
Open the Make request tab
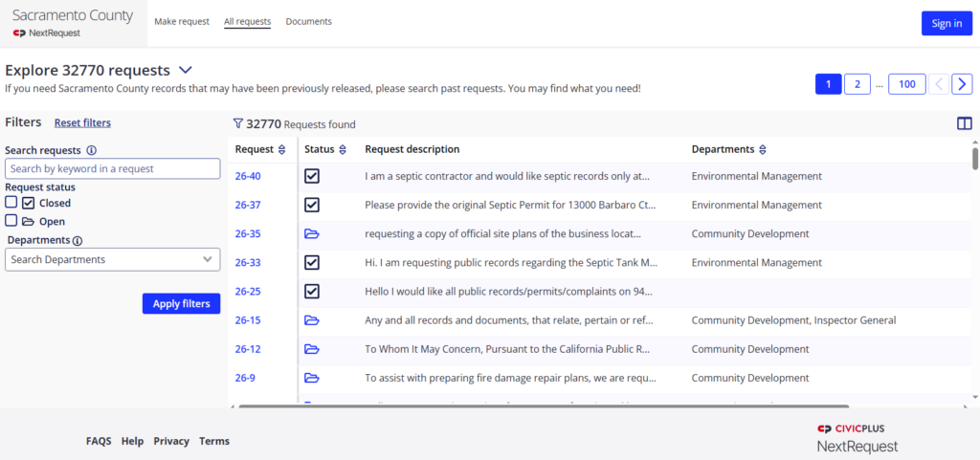[182, 22]
